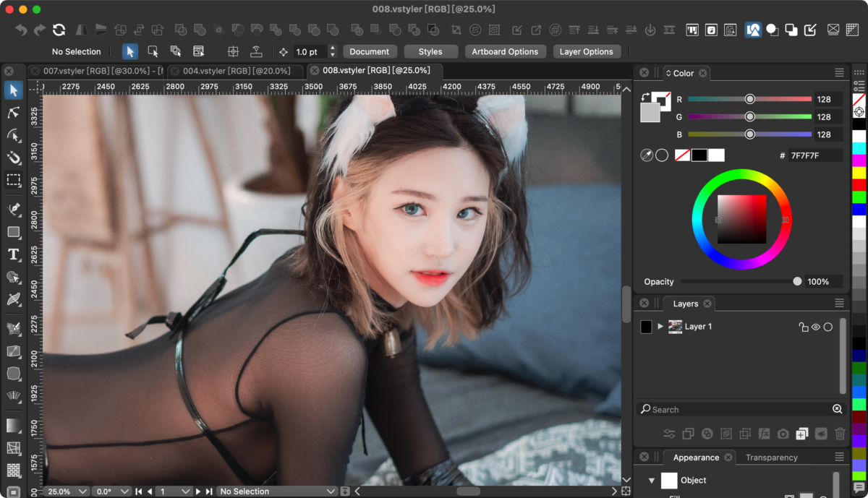Toggle the Layer 1 lock icon
This screenshot has height=498, width=868.
(x=803, y=327)
